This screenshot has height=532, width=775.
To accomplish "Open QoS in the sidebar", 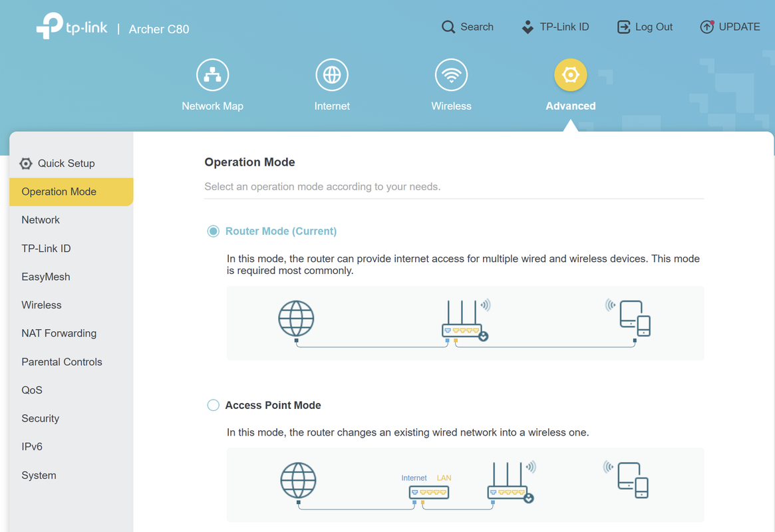I will [x=71, y=390].
